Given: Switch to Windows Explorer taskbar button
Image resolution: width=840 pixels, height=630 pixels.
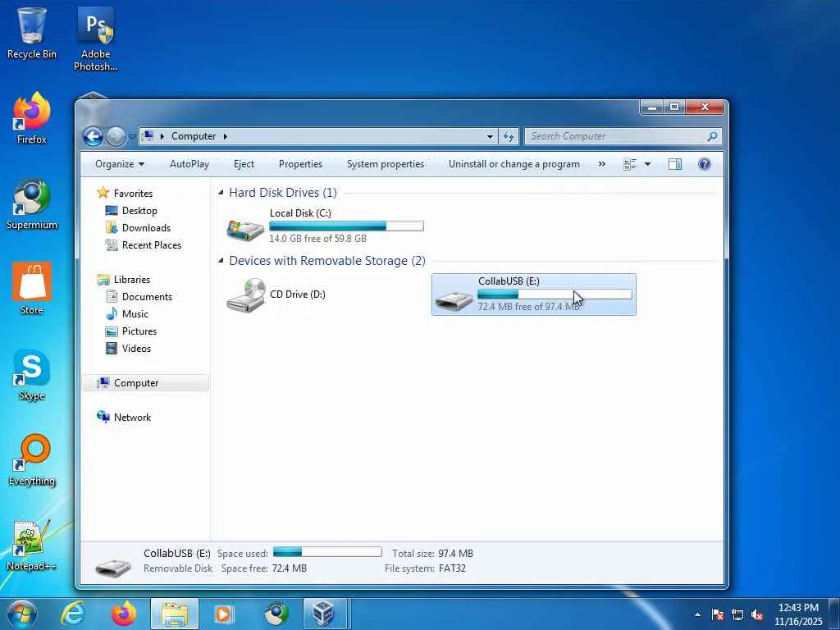Looking at the screenshot, I should point(175,614).
